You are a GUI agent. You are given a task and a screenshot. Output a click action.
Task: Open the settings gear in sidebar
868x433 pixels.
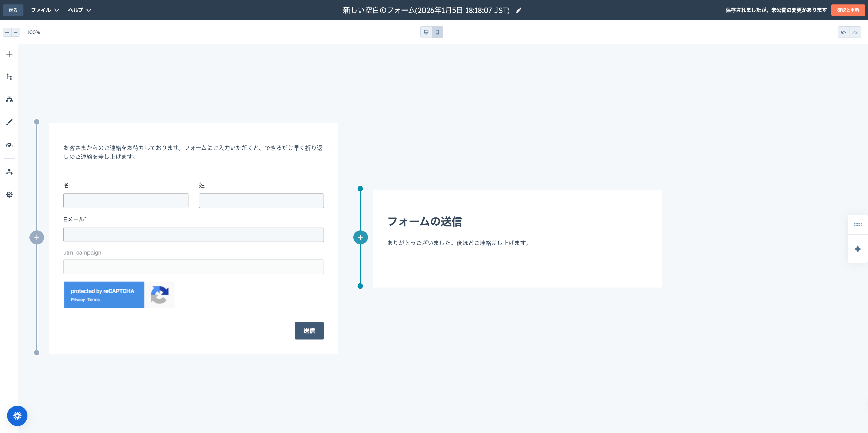[9, 195]
